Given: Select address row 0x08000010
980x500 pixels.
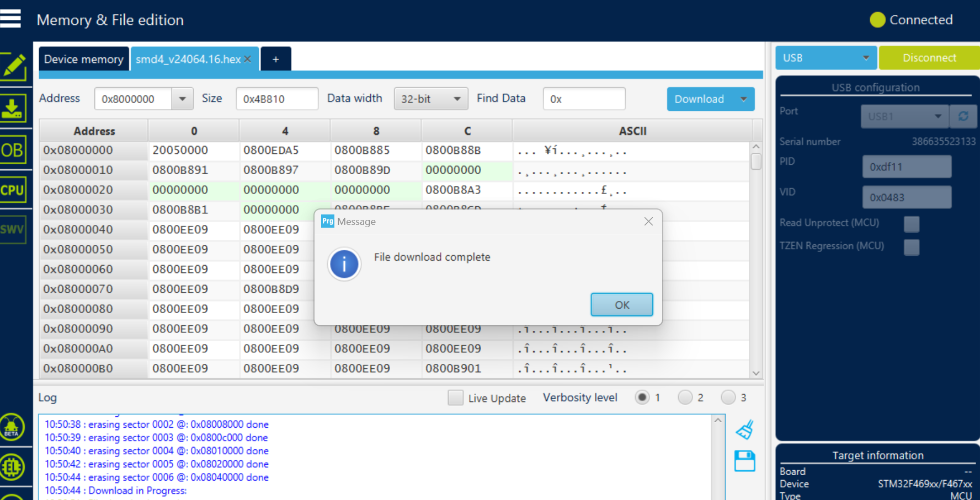Looking at the screenshot, I should (94, 170).
